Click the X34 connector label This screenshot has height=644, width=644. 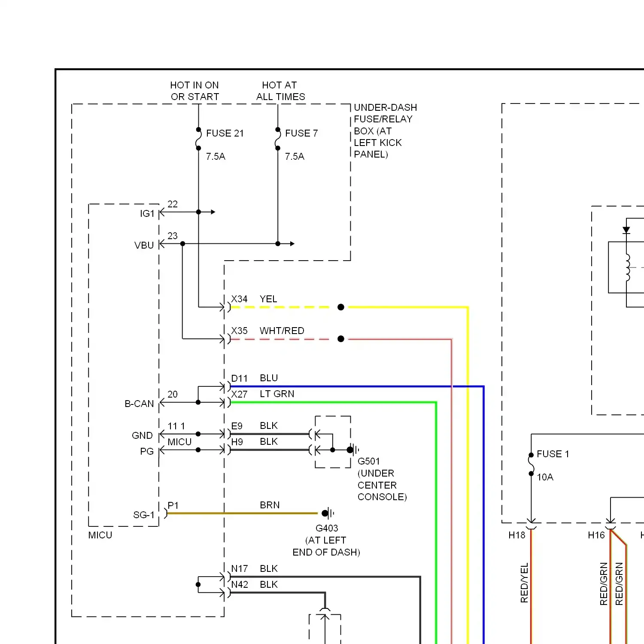(x=239, y=299)
